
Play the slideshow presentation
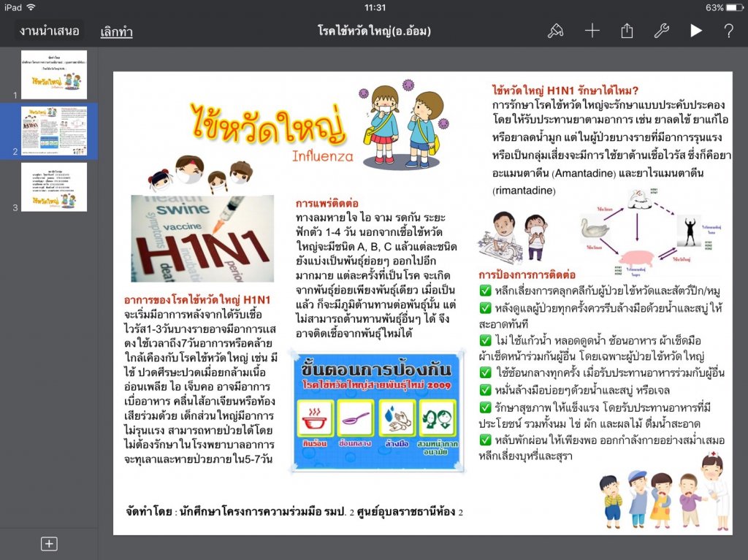coord(695,31)
